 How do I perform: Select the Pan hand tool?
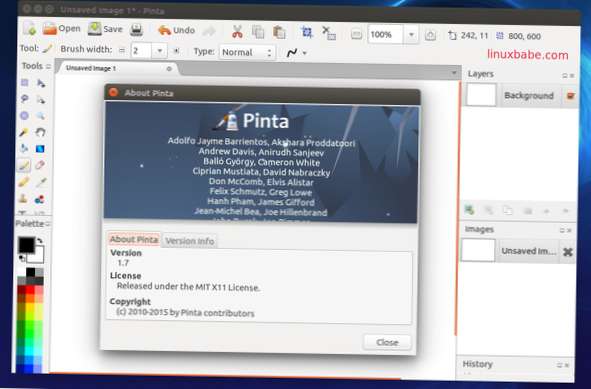pos(40,132)
